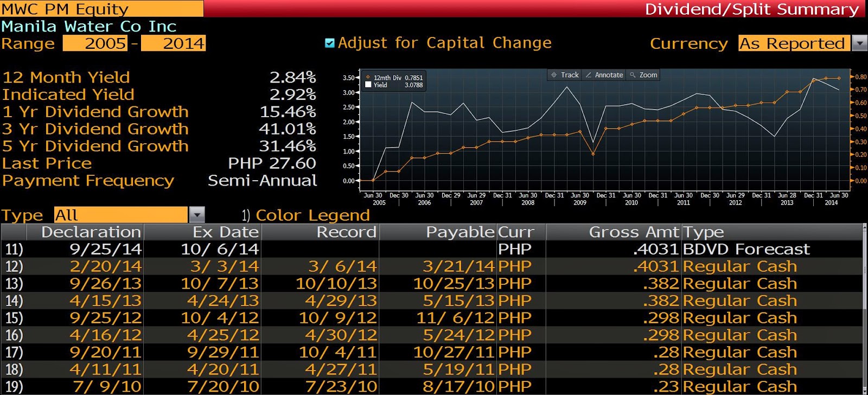Select row 15 declaration date 9/25/12

pyautogui.click(x=105, y=318)
